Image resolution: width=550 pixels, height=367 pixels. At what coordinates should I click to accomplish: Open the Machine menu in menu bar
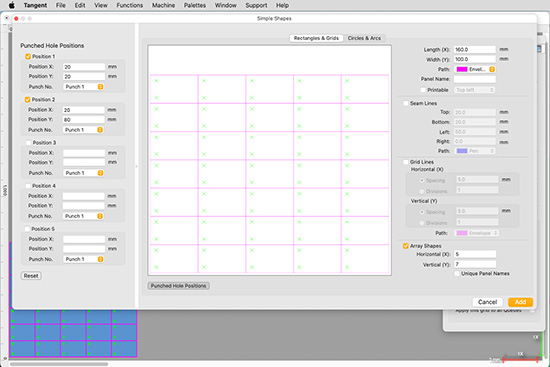coord(163,5)
